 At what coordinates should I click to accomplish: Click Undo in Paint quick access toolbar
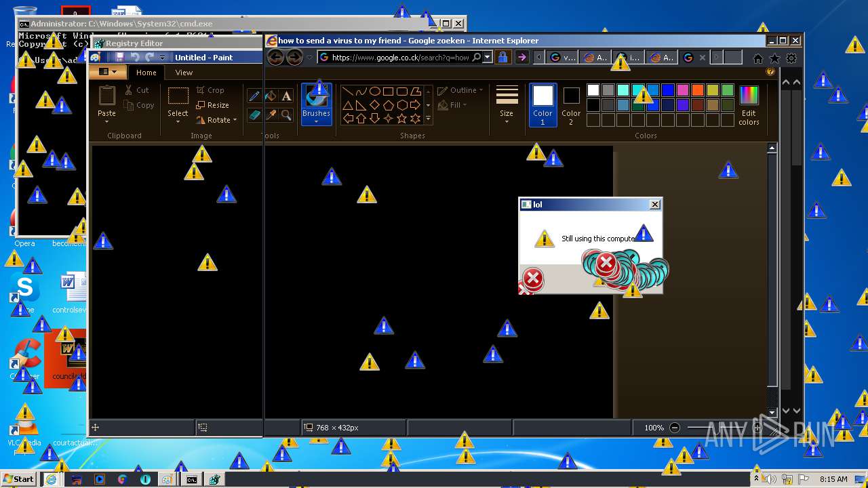point(134,58)
